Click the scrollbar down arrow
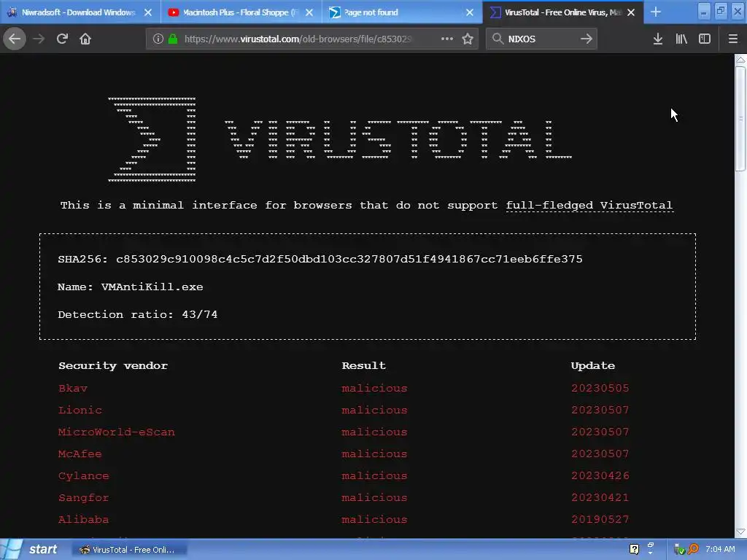Screen dimensions: 747x560 tap(740, 532)
